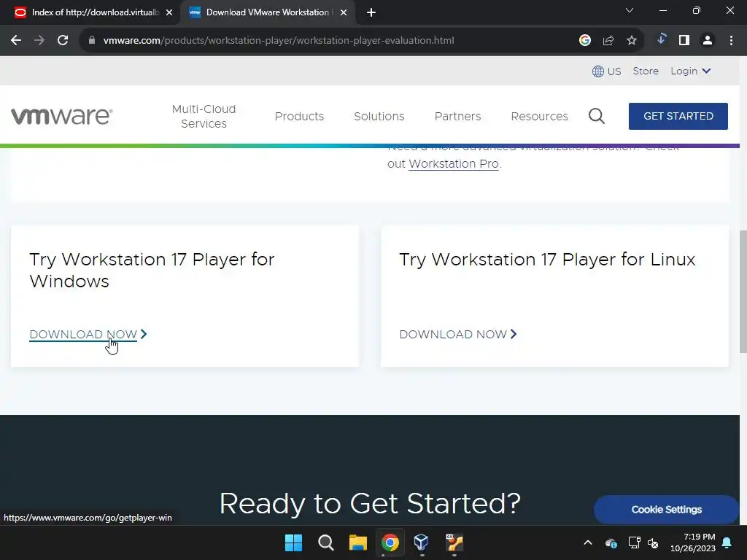
Task: Open Multi-Cloud Services menu
Action: tap(204, 116)
